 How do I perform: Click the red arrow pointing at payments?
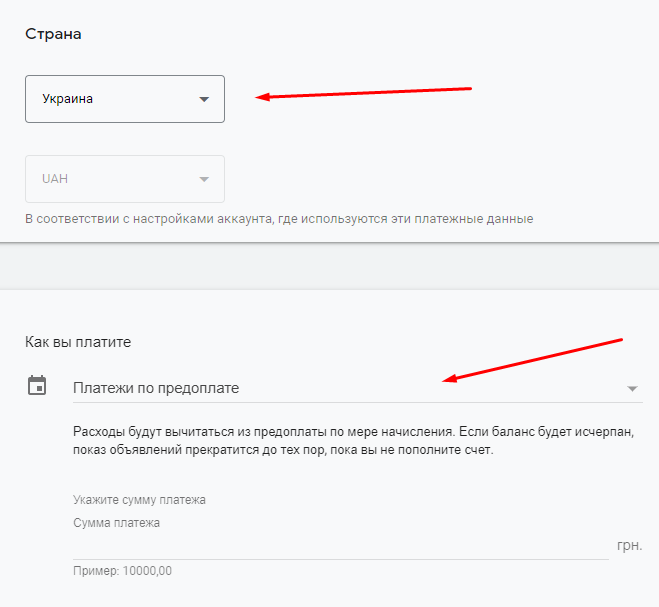click(534, 360)
